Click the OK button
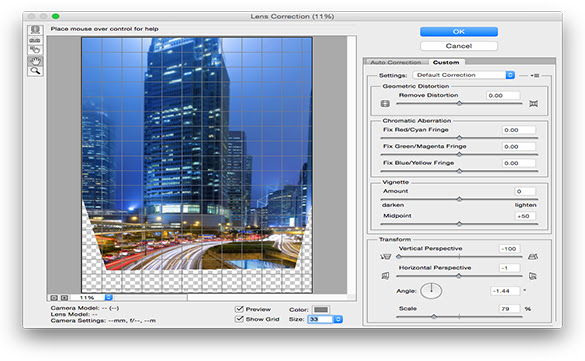The width and height of the screenshot is (585, 361). click(459, 32)
